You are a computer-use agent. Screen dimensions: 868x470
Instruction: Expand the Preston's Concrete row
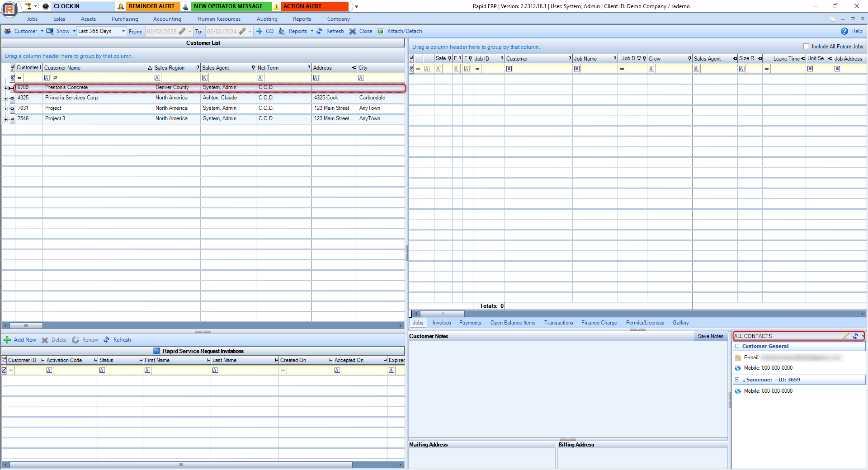tap(5, 88)
